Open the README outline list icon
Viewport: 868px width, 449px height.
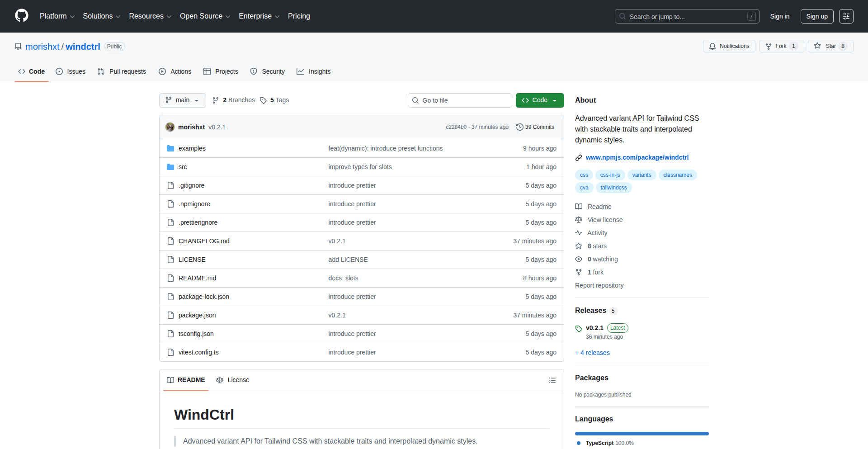point(552,380)
